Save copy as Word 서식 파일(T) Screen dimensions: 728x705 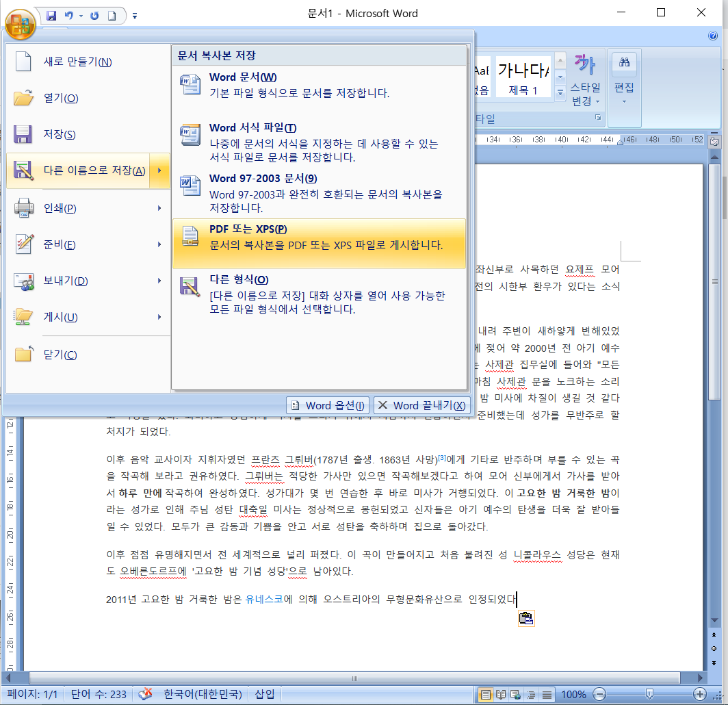(319, 142)
